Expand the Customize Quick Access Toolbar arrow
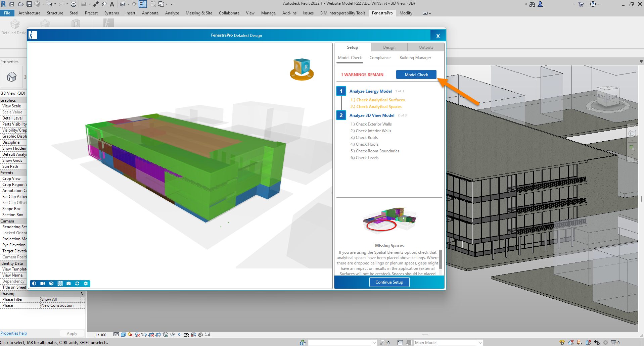 coord(172,4)
